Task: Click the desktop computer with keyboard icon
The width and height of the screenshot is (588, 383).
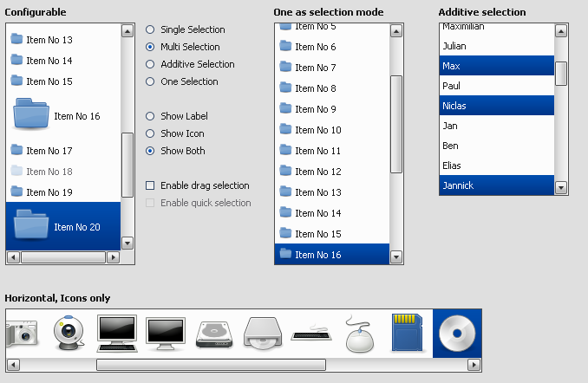Action: click(116, 333)
